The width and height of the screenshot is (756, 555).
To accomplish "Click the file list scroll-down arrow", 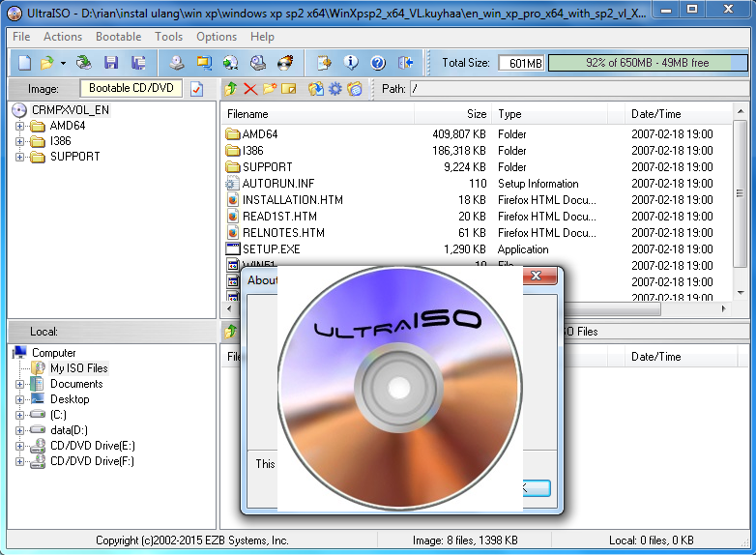I will pyautogui.click(x=741, y=293).
